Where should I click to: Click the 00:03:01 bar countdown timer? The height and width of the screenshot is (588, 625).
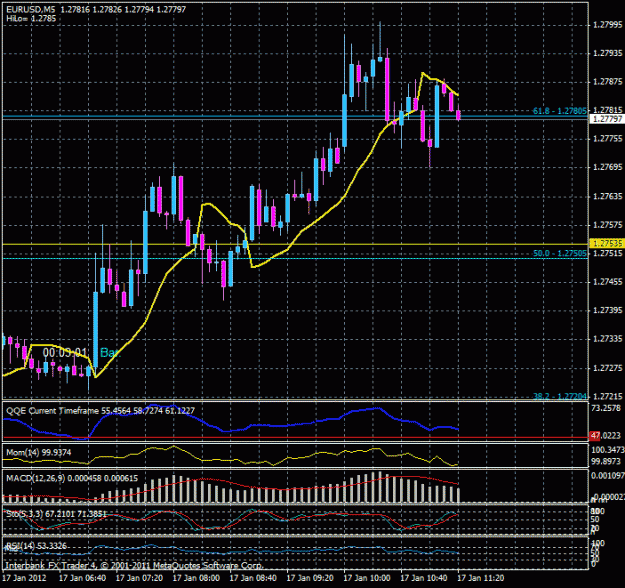point(65,353)
